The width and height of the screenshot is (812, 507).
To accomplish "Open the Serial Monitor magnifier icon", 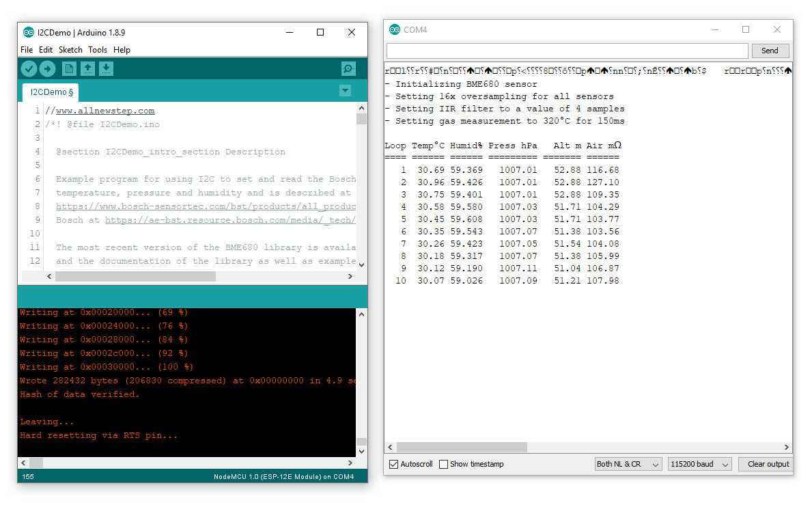I will pyautogui.click(x=348, y=68).
